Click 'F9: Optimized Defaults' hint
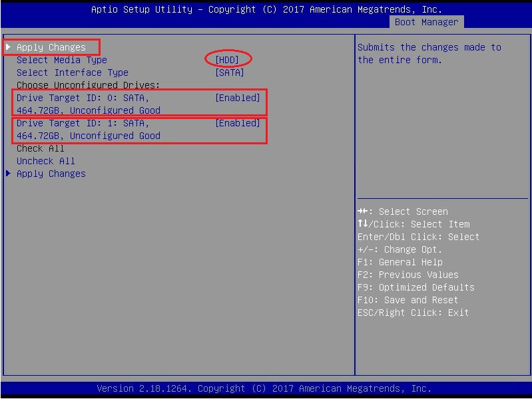Screen dimensions: 532x399 coord(416,287)
